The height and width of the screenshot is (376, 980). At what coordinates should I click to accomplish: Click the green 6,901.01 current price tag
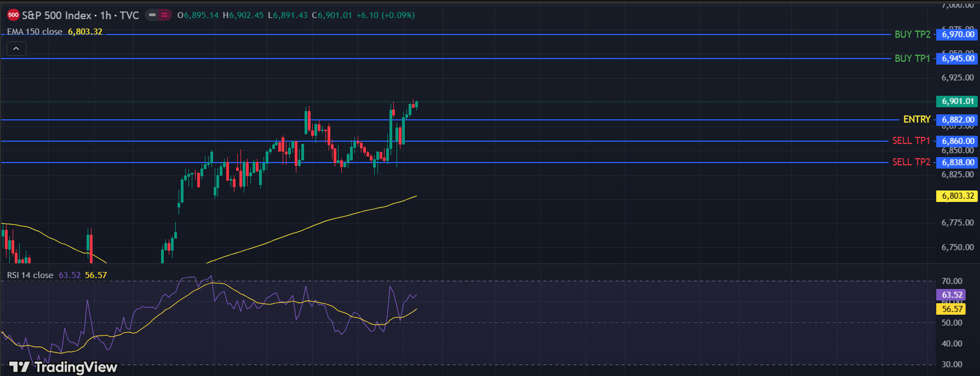pyautogui.click(x=958, y=101)
